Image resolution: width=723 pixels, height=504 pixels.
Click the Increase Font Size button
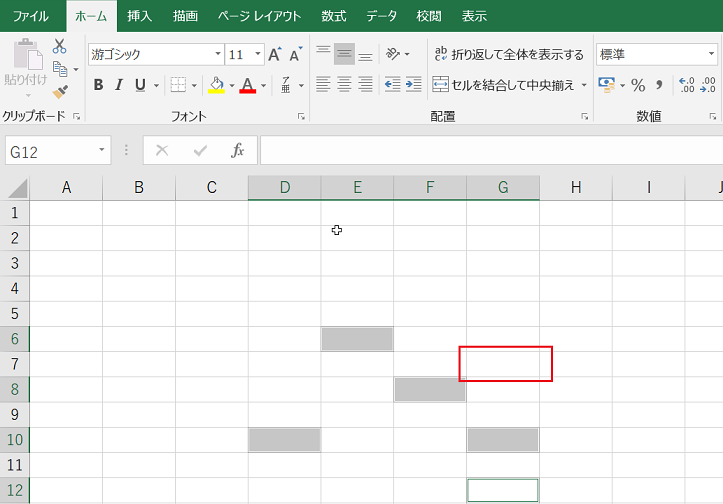(x=274, y=54)
